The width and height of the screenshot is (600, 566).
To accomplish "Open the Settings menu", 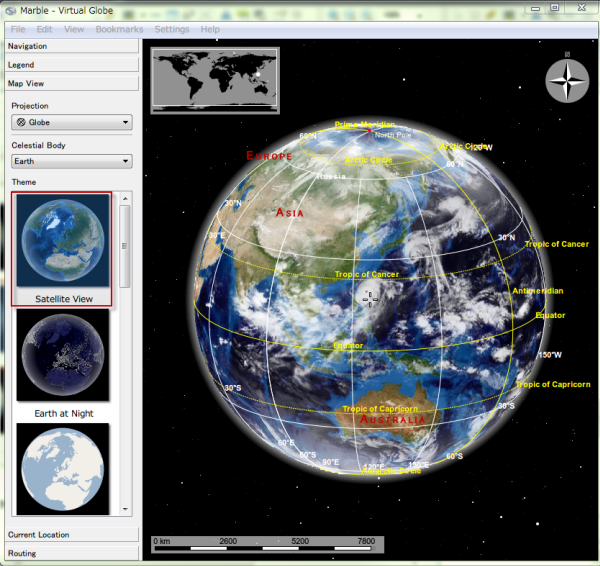I will (171, 29).
